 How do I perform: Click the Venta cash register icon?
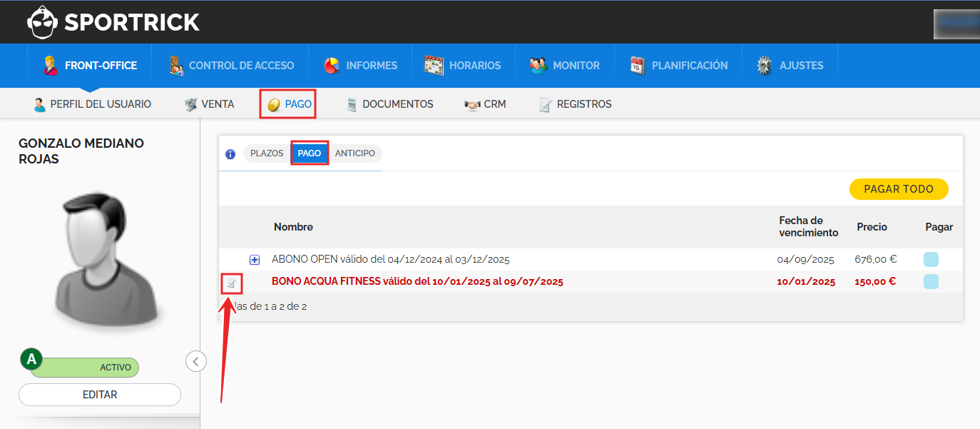[x=190, y=104]
